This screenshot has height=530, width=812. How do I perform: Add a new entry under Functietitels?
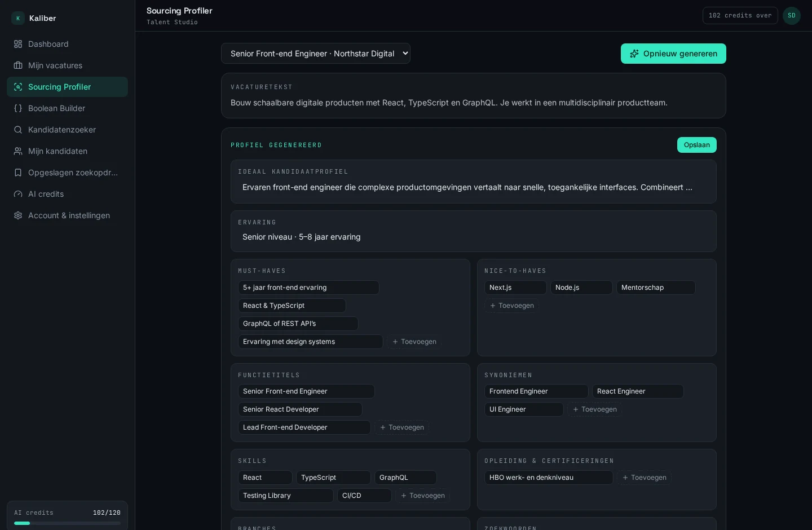(402, 427)
